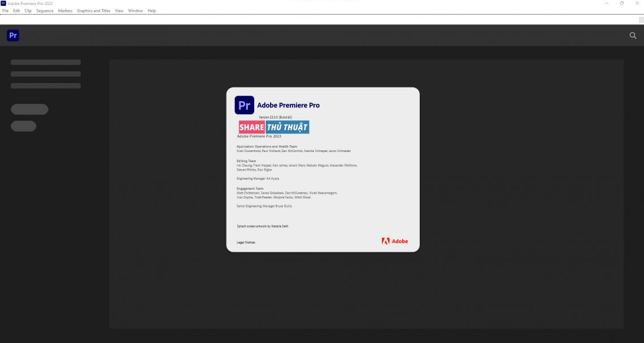
Task: Open the Markers menu
Action: [65, 11]
